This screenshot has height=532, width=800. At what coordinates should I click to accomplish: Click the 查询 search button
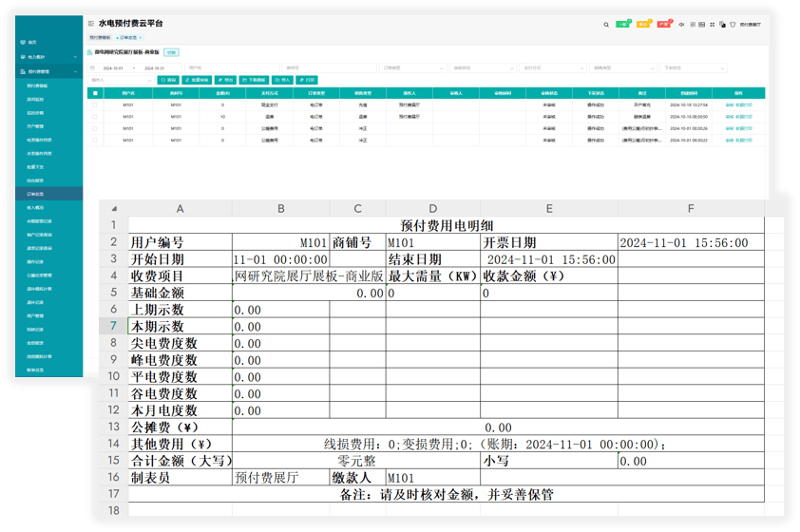pyautogui.click(x=168, y=80)
